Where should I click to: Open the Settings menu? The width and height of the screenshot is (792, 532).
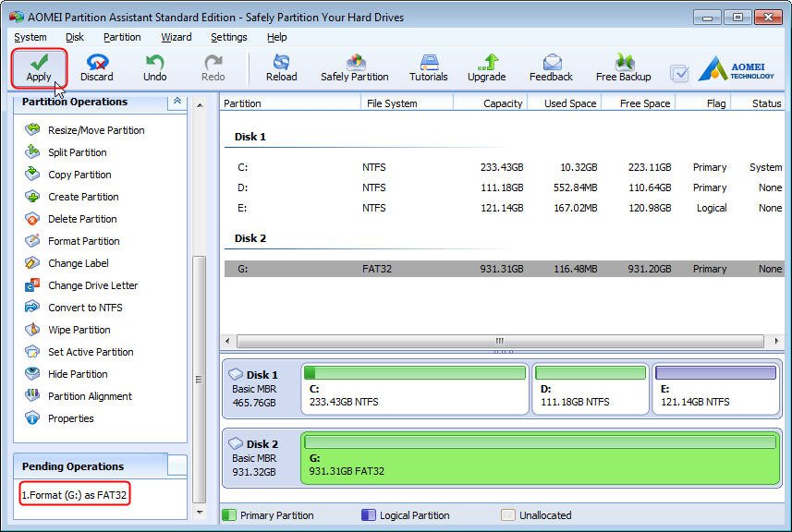point(229,37)
